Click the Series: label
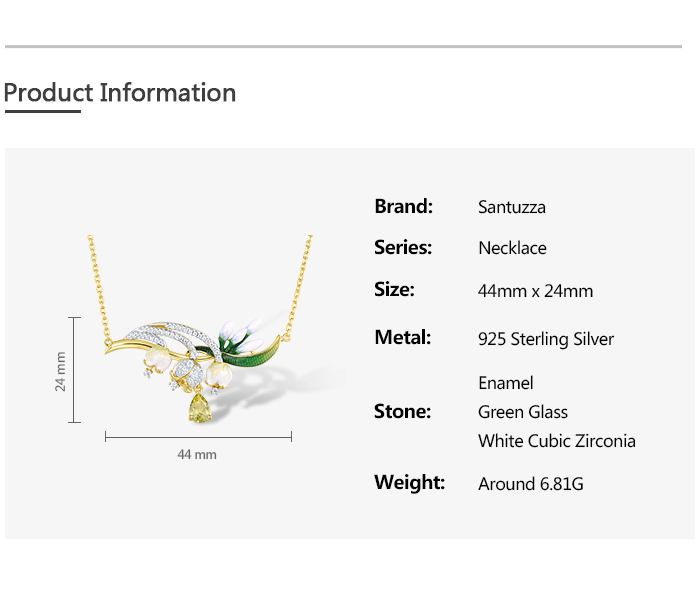700x591 pixels. tap(403, 248)
